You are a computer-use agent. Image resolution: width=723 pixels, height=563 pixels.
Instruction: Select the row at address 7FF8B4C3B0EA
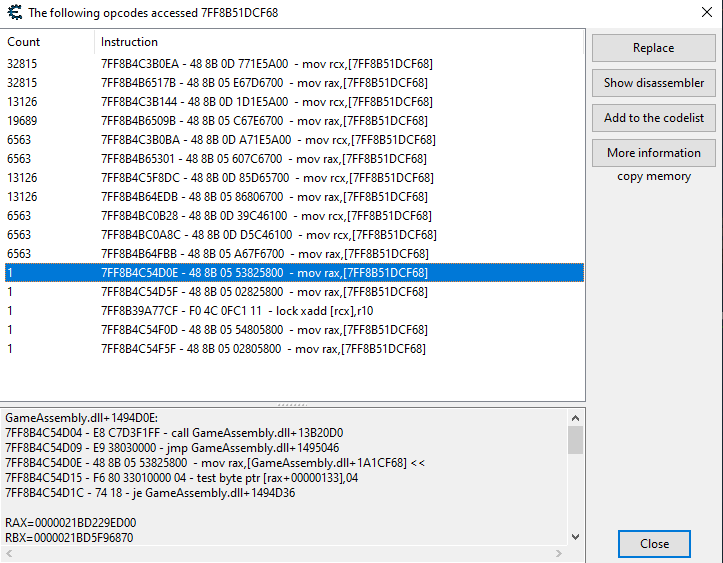265,64
